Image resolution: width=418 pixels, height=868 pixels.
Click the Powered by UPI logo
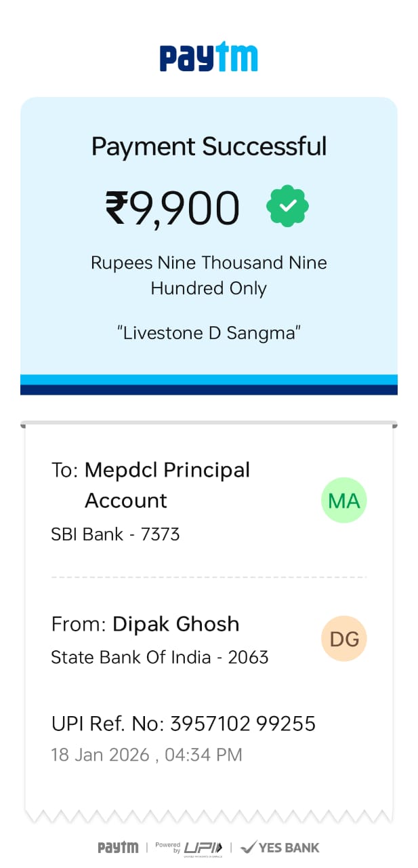pos(188,847)
